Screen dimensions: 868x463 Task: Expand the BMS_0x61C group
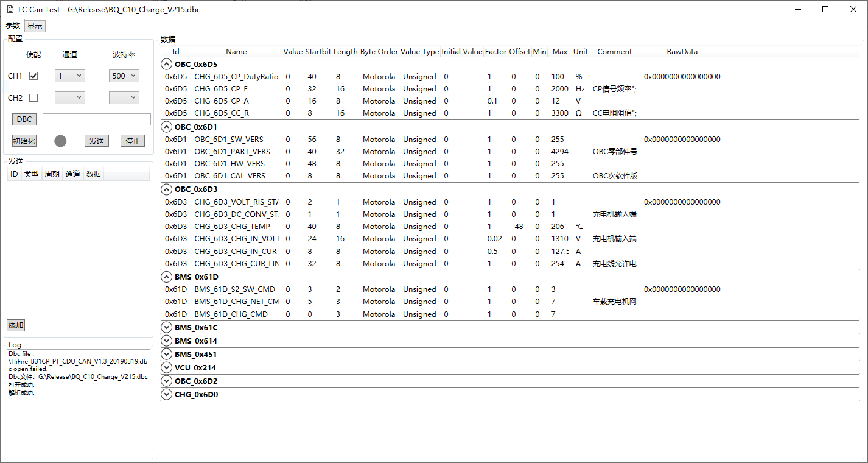pyautogui.click(x=166, y=327)
